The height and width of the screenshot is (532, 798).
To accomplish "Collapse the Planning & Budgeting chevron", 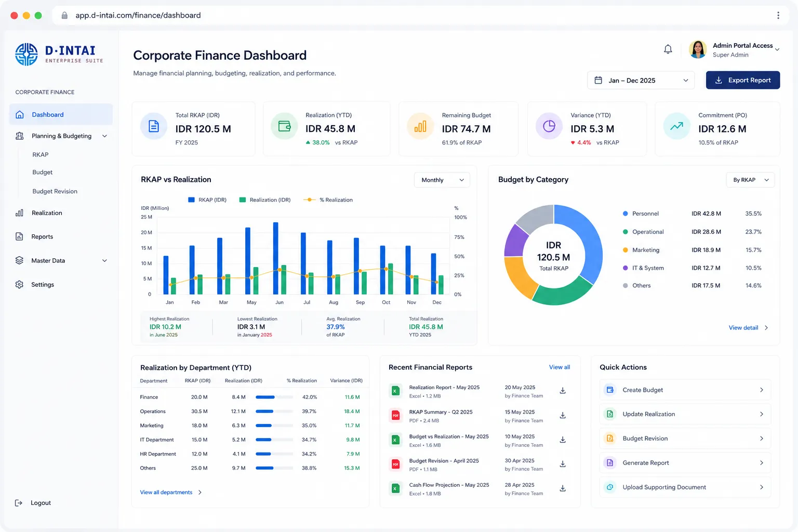I will click(x=104, y=136).
